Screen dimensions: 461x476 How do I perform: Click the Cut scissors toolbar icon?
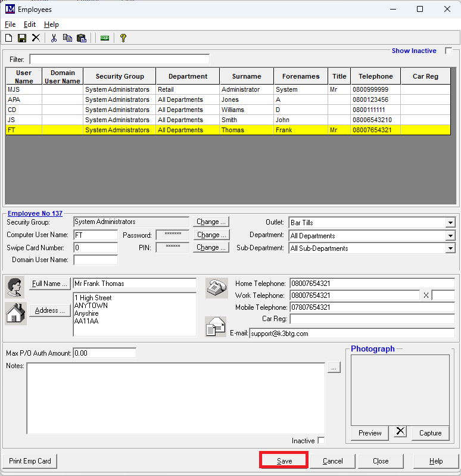54,38
